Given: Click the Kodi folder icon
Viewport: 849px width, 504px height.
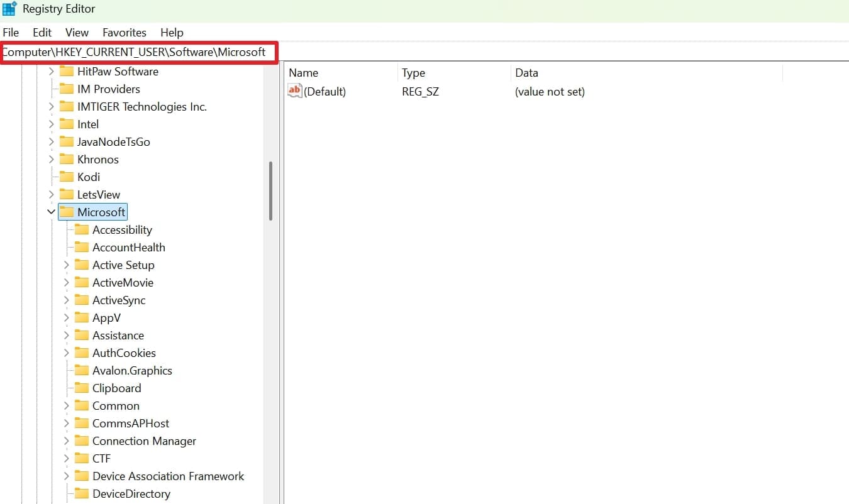Looking at the screenshot, I should (67, 177).
